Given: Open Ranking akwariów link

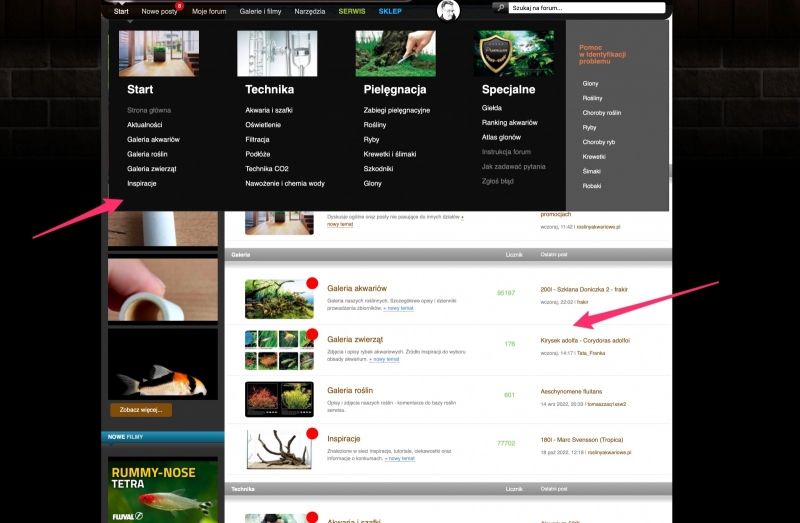Looking at the screenshot, I should pyautogui.click(x=509, y=122).
